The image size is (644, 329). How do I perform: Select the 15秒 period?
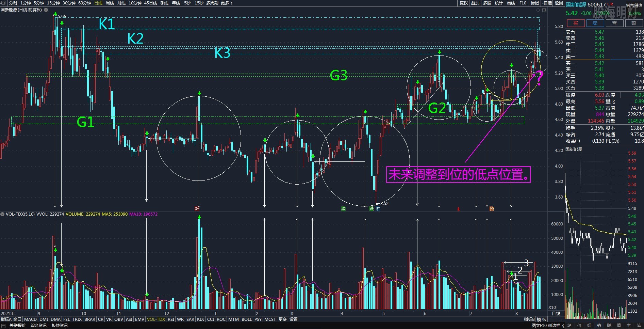click(199, 3)
